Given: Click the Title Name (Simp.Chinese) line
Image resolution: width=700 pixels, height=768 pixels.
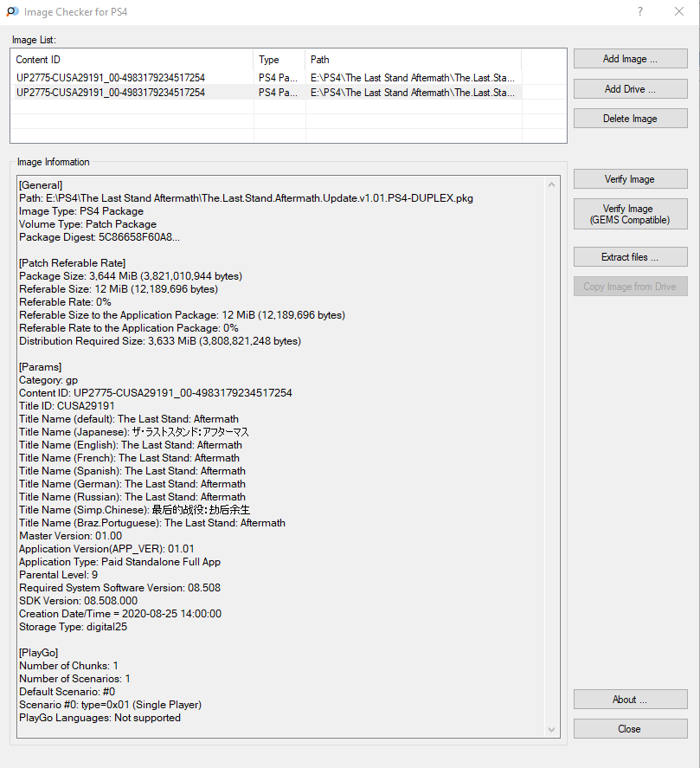Looking at the screenshot, I should [x=135, y=510].
